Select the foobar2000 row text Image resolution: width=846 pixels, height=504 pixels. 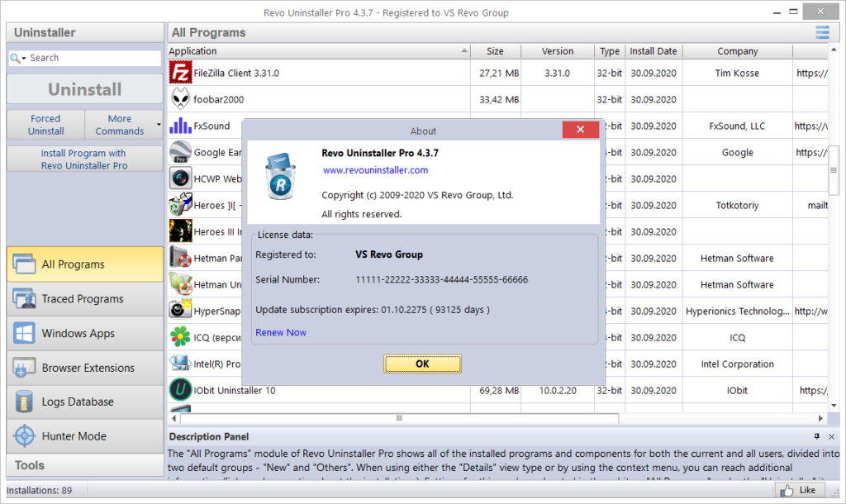pyautogui.click(x=218, y=99)
